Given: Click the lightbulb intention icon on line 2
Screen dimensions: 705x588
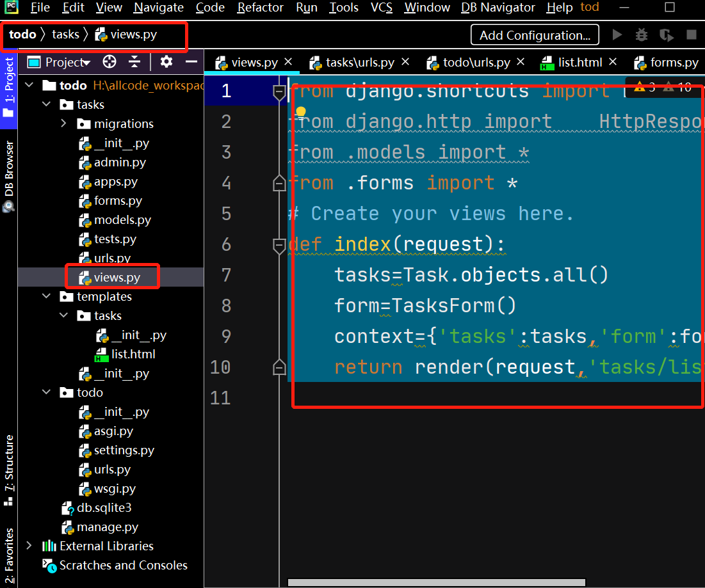Looking at the screenshot, I should (x=301, y=112).
